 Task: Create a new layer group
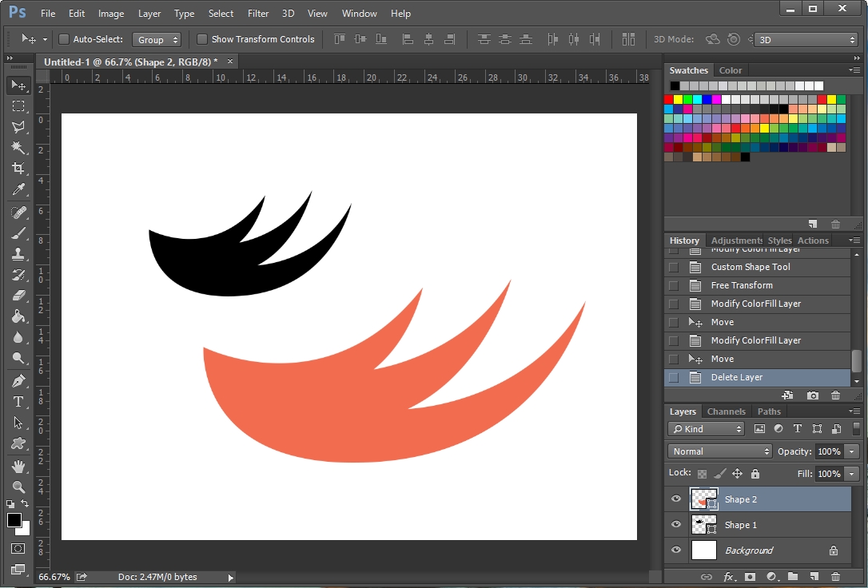click(793, 576)
